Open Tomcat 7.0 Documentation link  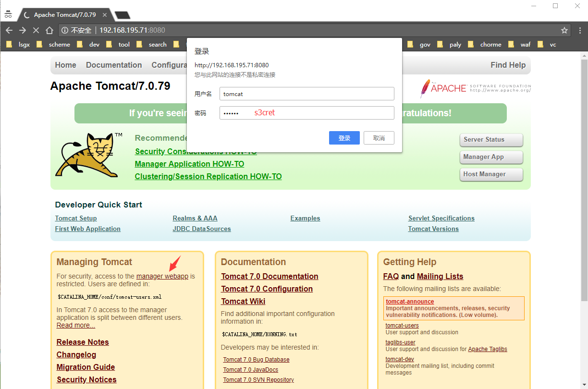[269, 276]
